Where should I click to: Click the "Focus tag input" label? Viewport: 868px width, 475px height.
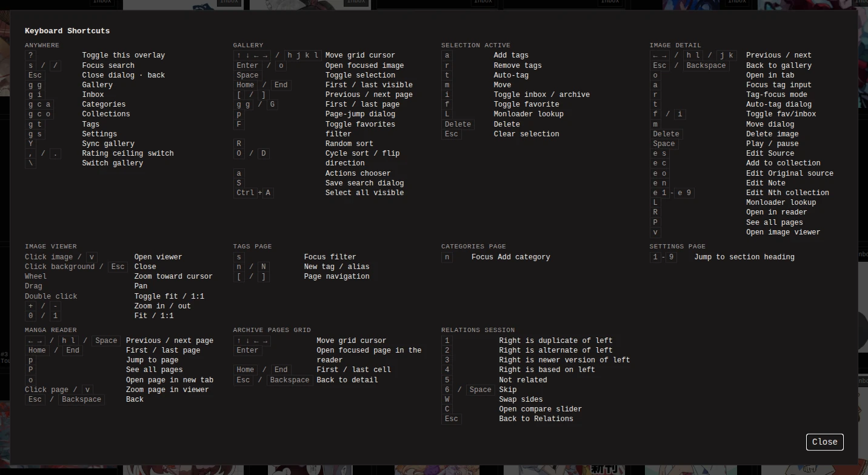(779, 85)
